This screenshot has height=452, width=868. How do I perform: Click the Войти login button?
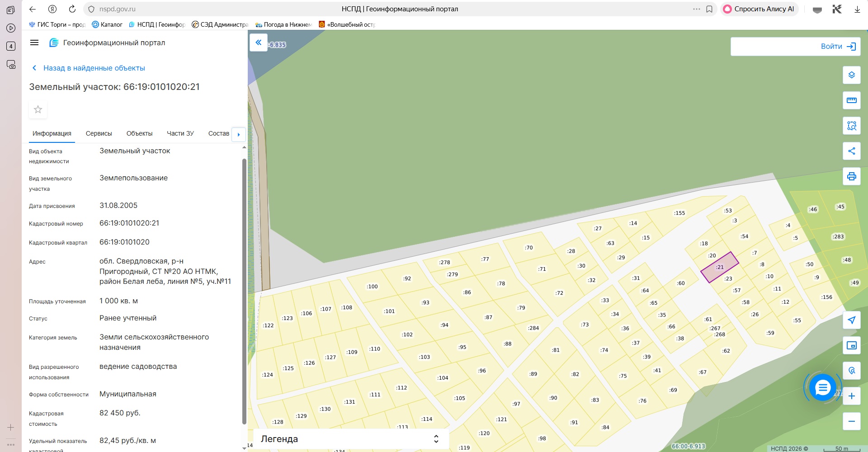[795, 47]
